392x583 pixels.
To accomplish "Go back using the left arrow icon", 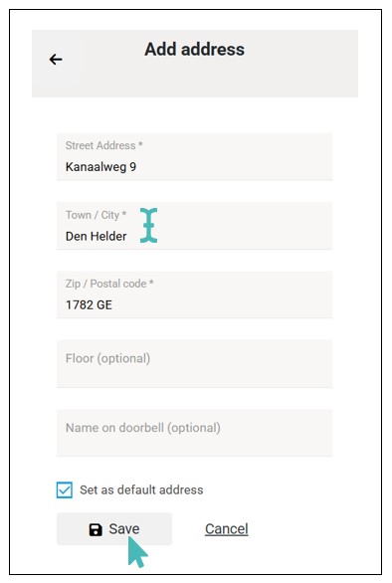I will pyautogui.click(x=56, y=59).
